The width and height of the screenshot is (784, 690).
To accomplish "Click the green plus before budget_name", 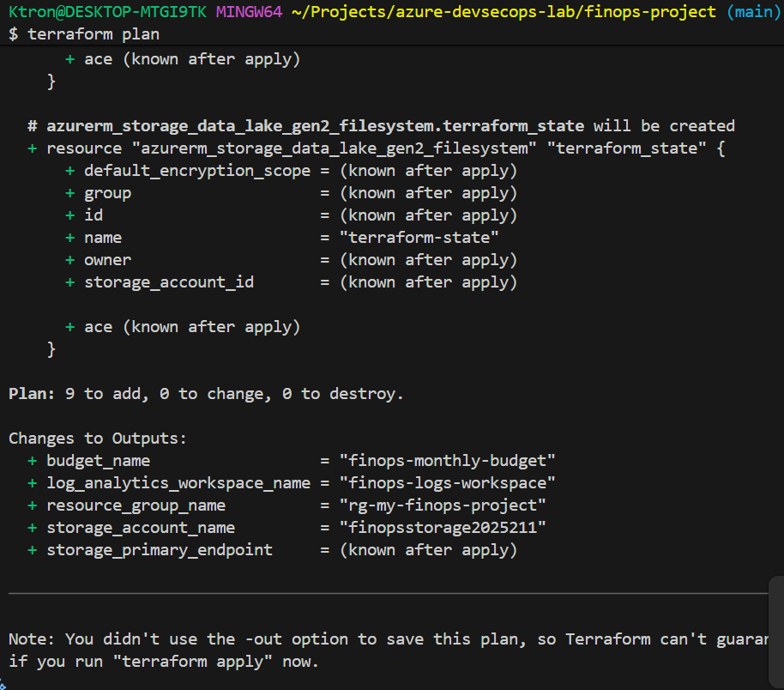I will (x=33, y=461).
